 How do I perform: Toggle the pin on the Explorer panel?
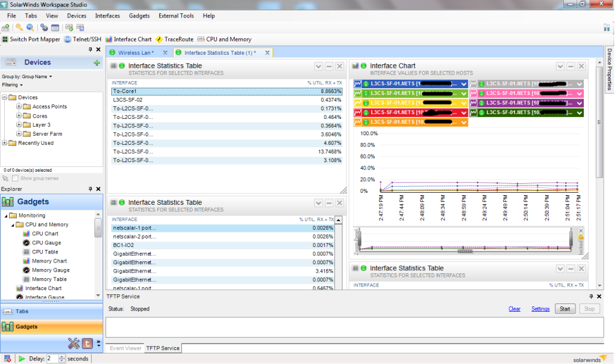click(90, 189)
